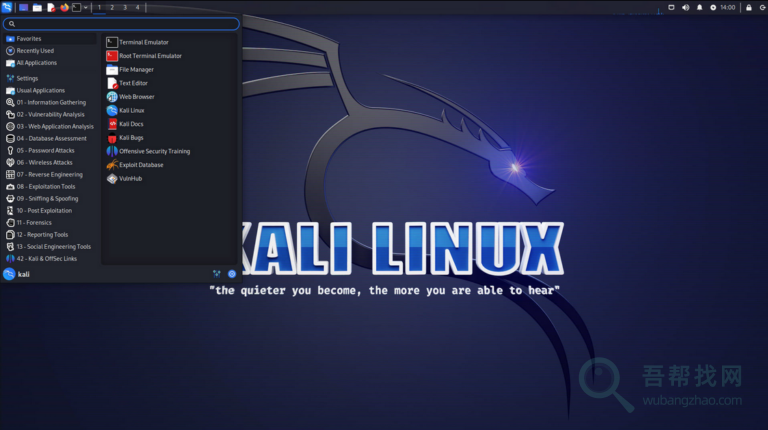Click the log out icon in panel
Image resolution: width=768 pixels, height=430 pixels.
click(x=761, y=7)
